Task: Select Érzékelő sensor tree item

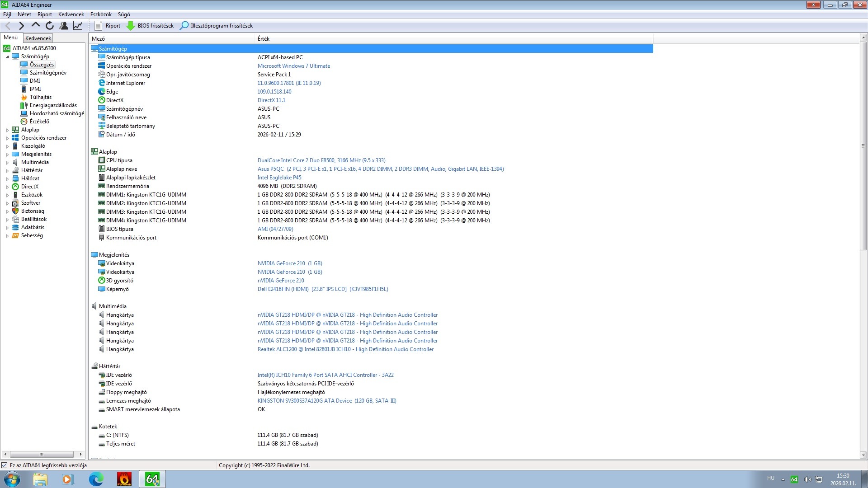Action: click(x=39, y=122)
